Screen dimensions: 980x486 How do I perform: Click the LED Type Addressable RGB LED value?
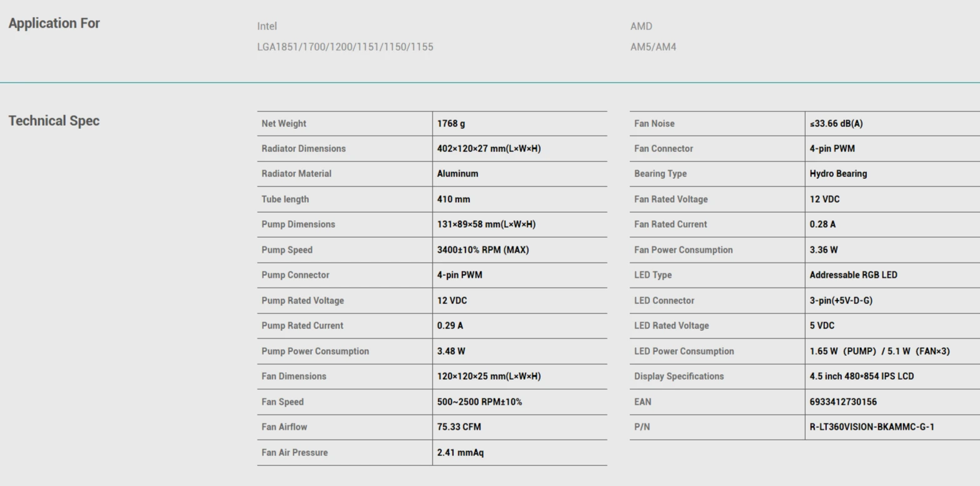click(x=853, y=275)
